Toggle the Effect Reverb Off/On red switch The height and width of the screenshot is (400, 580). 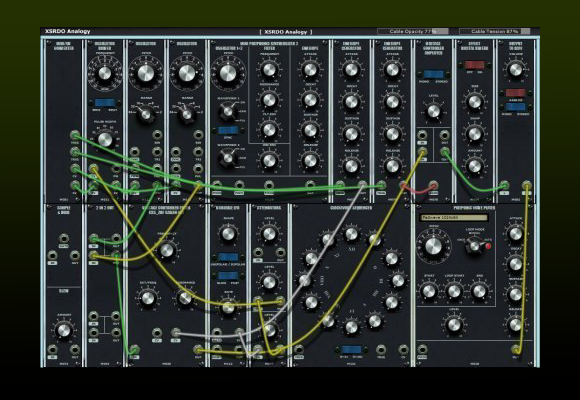[x=475, y=65]
